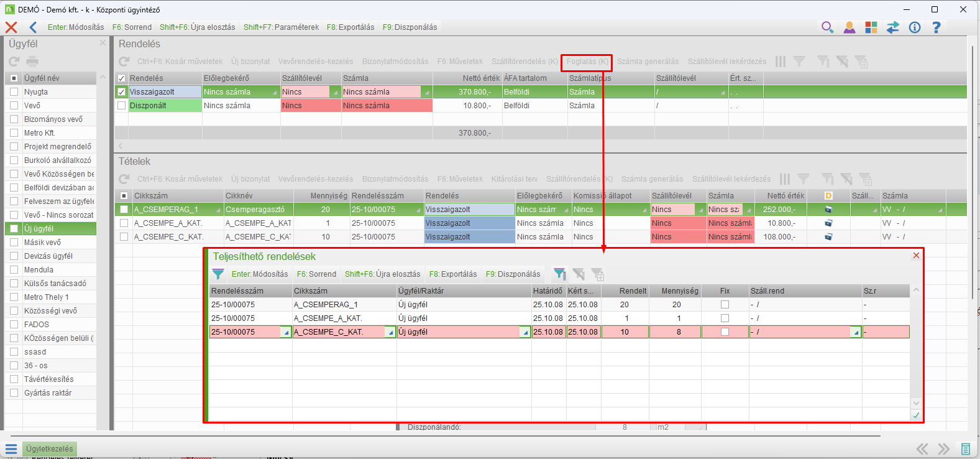Viewport: 980px width, 459px height.
Task: Tick the Nyugta customer checkbox
Action: coord(14,92)
